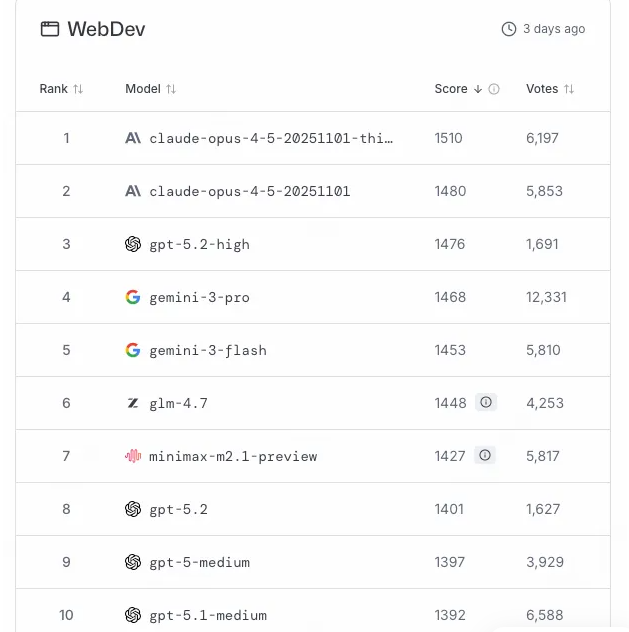Click the Anthropic logo for claude-opus-4-5-20251101-thinking
The width and height of the screenshot is (629, 632).
[133, 138]
